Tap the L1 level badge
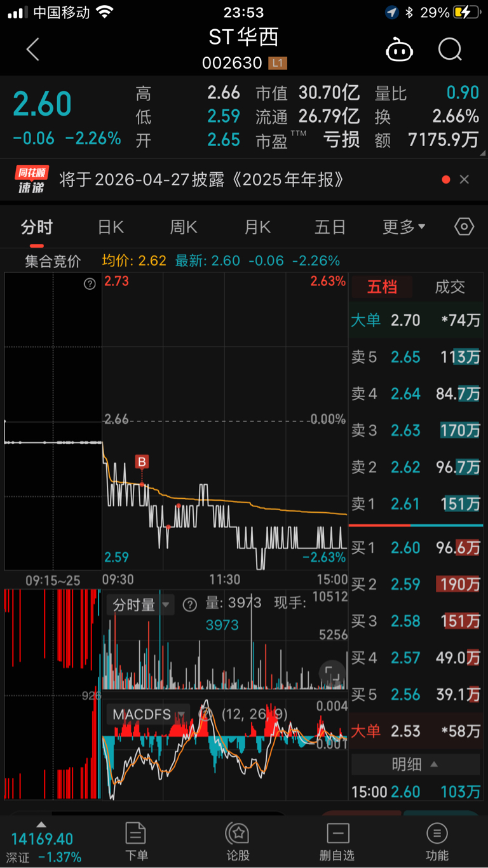Viewport: 488px width, 868px height. point(278,63)
